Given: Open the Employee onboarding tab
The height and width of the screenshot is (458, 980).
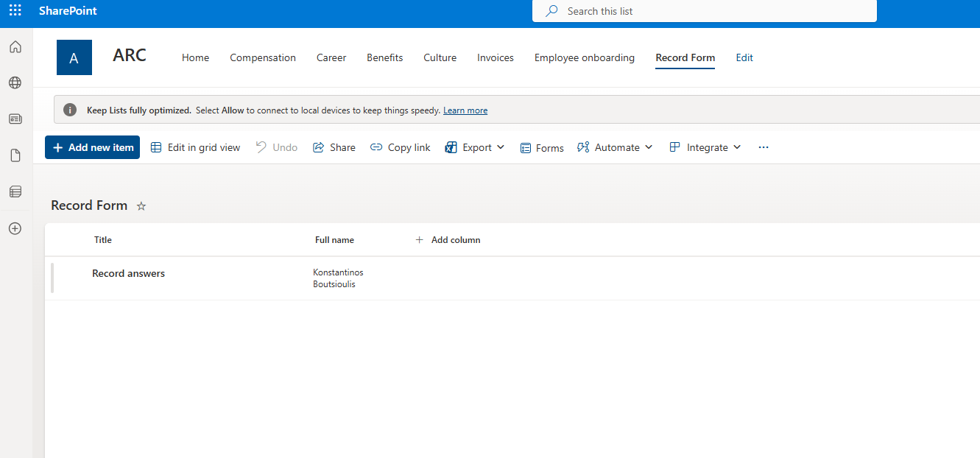Looking at the screenshot, I should tap(584, 57).
